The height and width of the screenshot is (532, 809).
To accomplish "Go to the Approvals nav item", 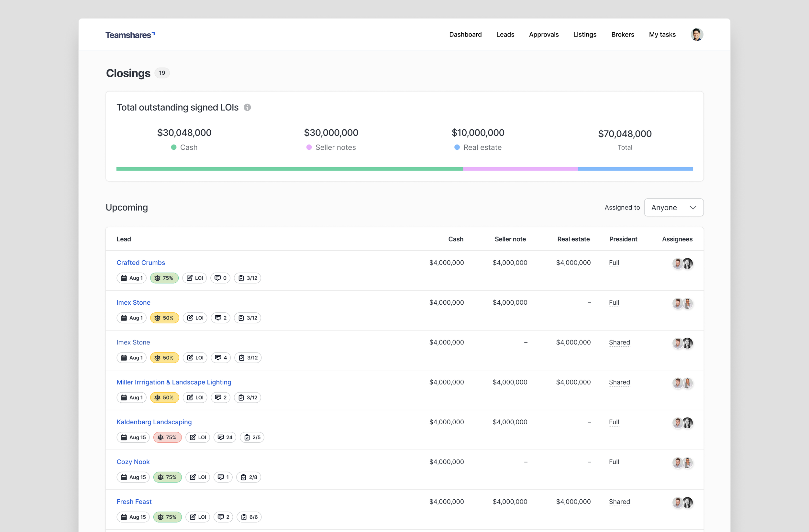I will (544, 35).
